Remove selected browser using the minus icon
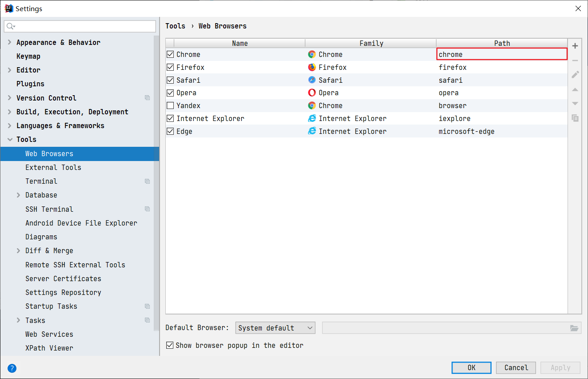 coord(575,60)
